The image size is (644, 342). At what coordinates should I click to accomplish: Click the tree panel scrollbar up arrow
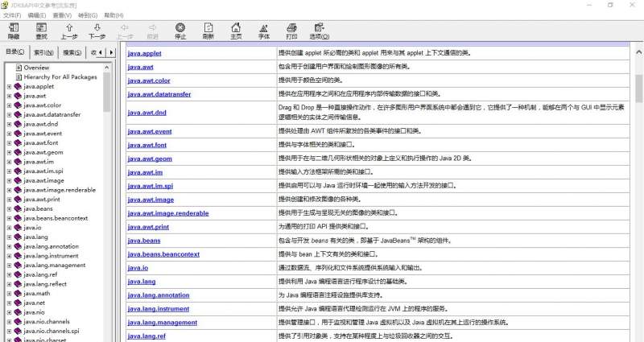tap(107, 68)
